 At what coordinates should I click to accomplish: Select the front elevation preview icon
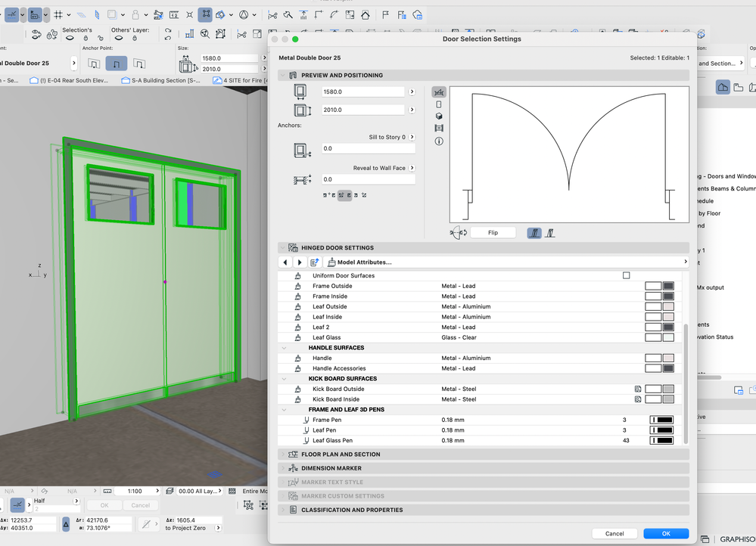pos(439,104)
